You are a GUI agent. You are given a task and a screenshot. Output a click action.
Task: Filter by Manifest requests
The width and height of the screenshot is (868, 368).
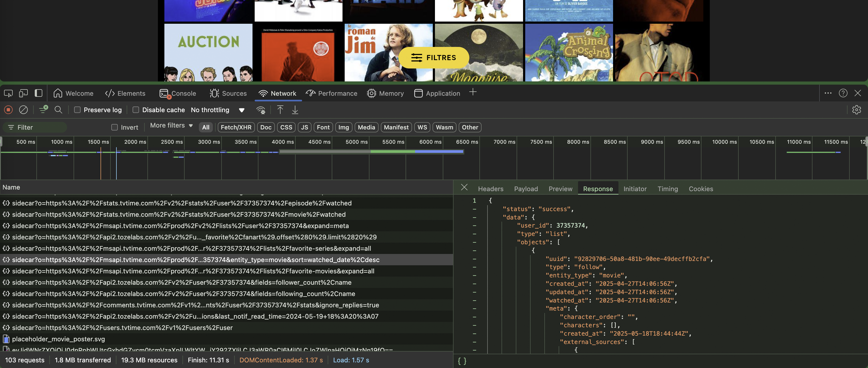click(396, 127)
